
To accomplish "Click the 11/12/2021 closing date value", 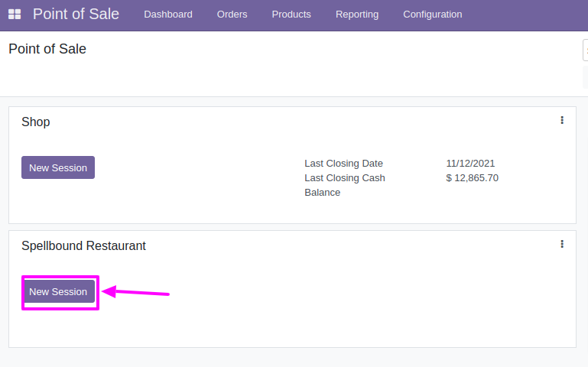I will click(470, 163).
